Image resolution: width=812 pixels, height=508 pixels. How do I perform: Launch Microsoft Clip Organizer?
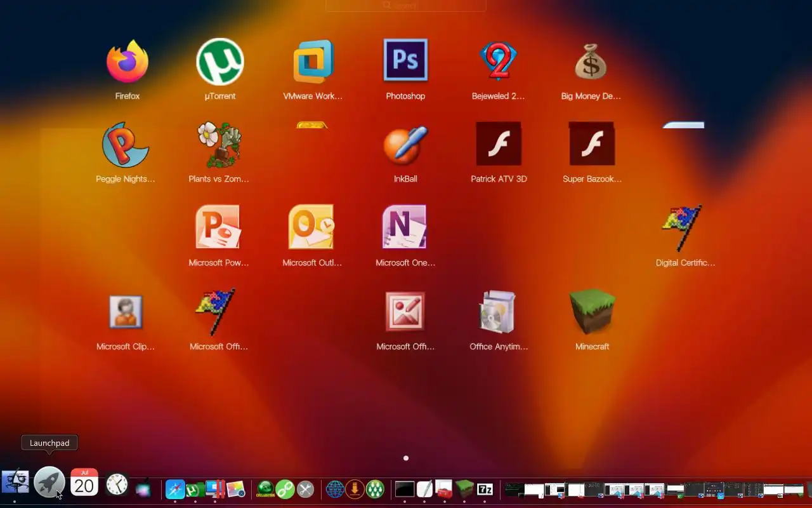point(126,312)
